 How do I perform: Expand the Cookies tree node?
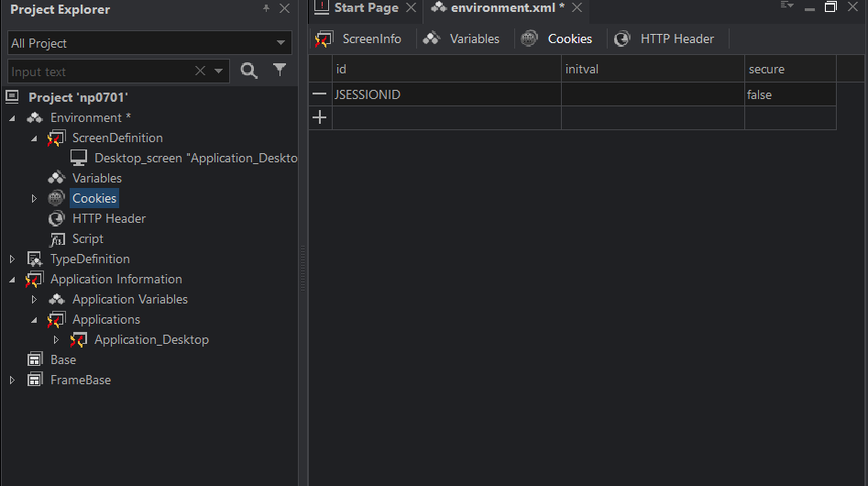click(34, 198)
